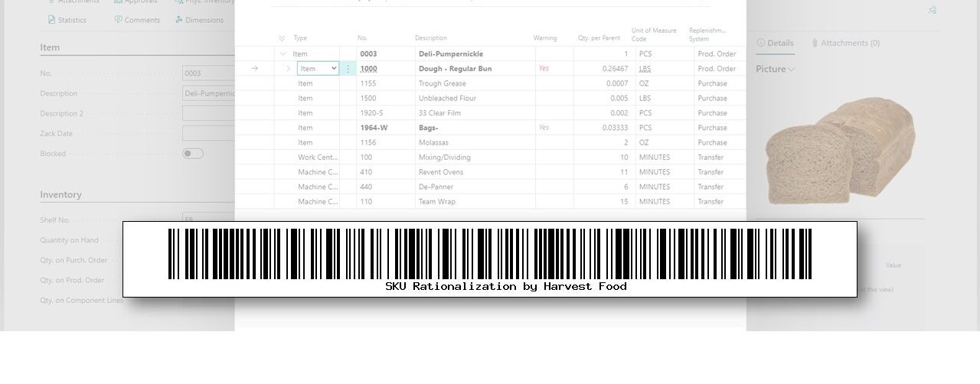
Task: Open Statistics action in background item card
Action: pyautogui.click(x=67, y=20)
